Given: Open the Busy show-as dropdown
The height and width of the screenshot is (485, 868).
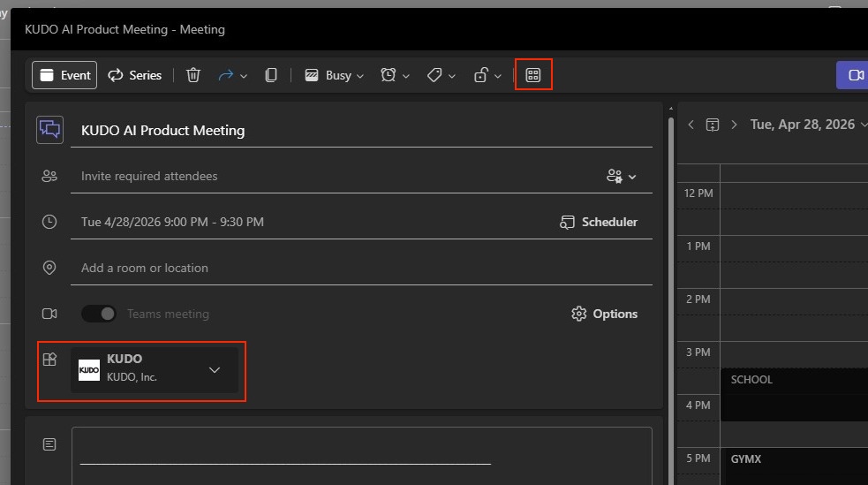Looking at the screenshot, I should pyautogui.click(x=359, y=76).
